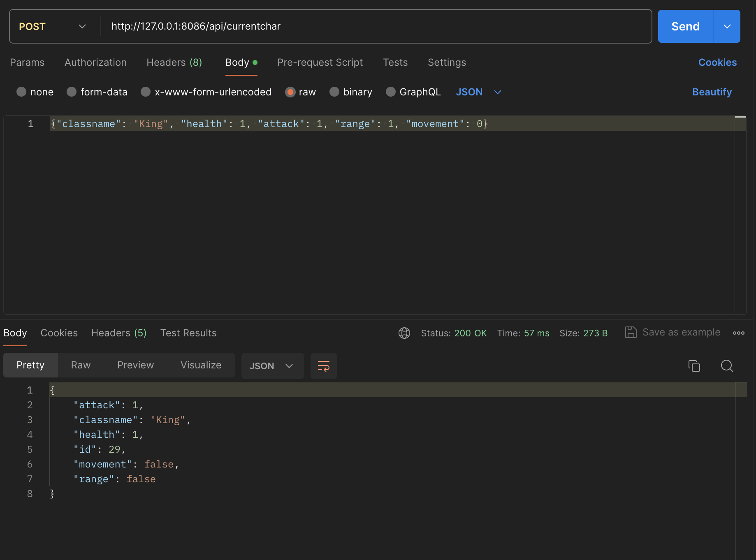Click the Status 200 OK text
Image resolution: width=756 pixels, height=560 pixels.
[x=454, y=333]
